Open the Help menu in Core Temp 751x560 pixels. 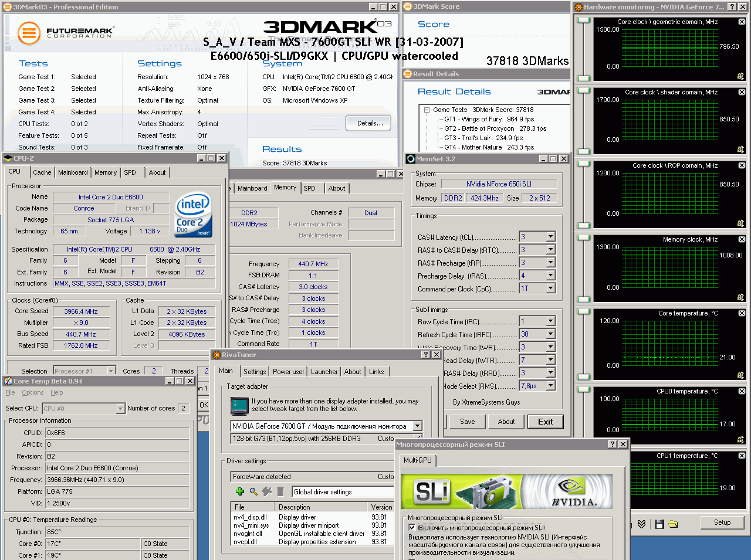tap(57, 392)
